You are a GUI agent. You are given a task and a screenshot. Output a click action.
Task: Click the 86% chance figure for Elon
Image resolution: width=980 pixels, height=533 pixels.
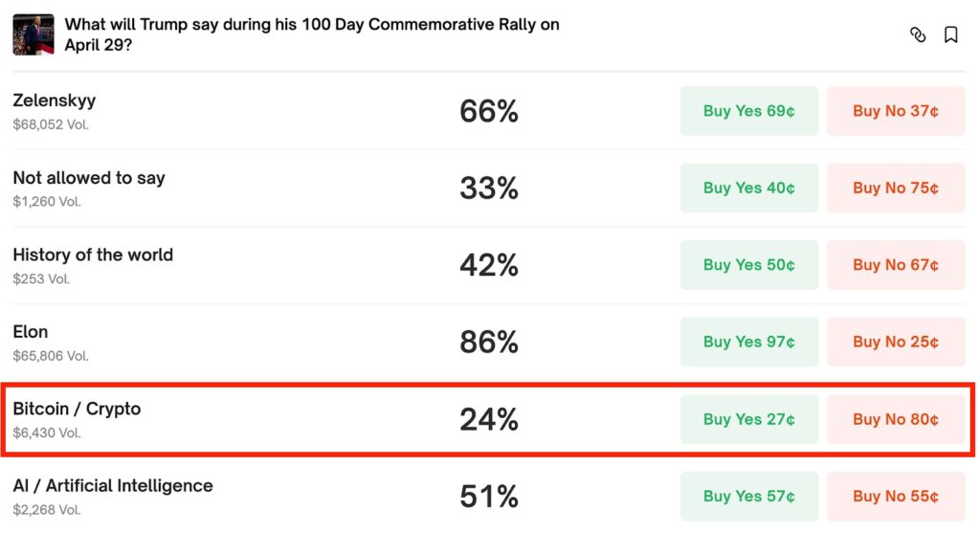(x=489, y=343)
